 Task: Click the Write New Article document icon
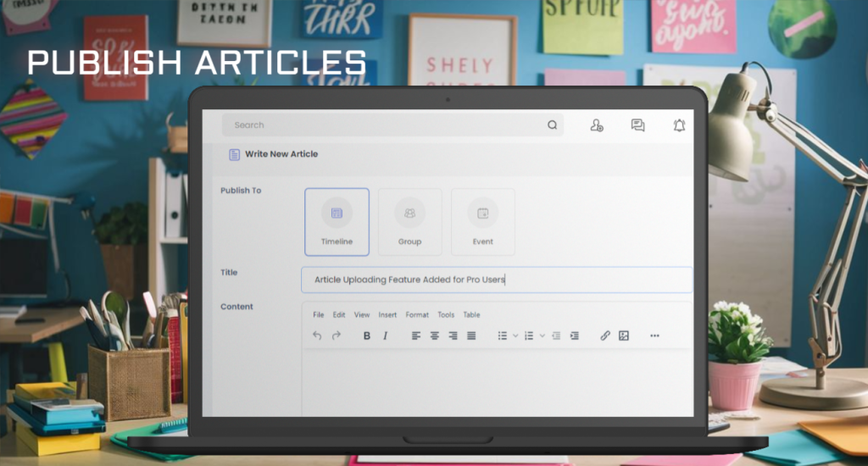point(234,154)
